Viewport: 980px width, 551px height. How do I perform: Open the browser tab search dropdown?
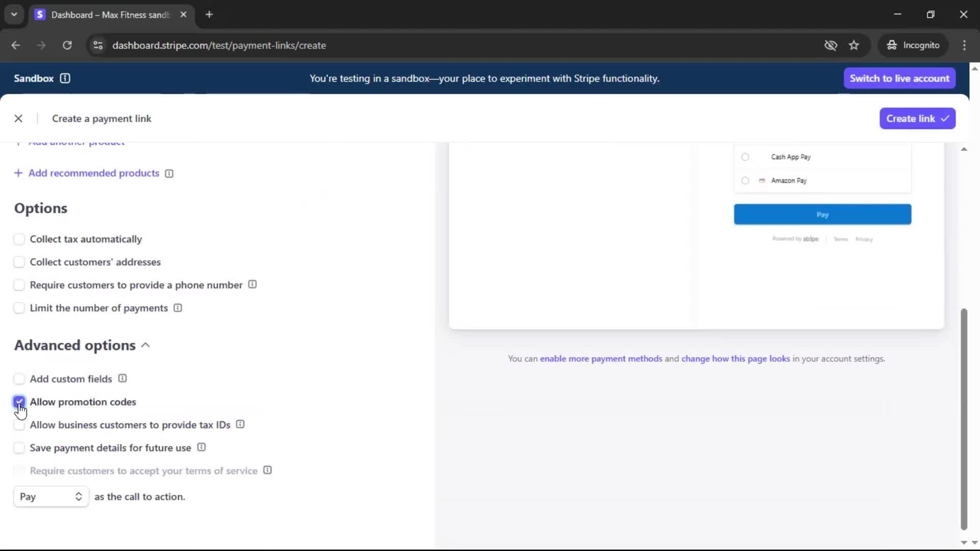14,14
